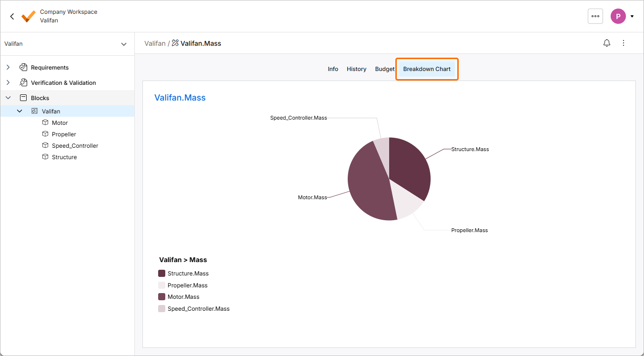Select the Propeller block

64,134
